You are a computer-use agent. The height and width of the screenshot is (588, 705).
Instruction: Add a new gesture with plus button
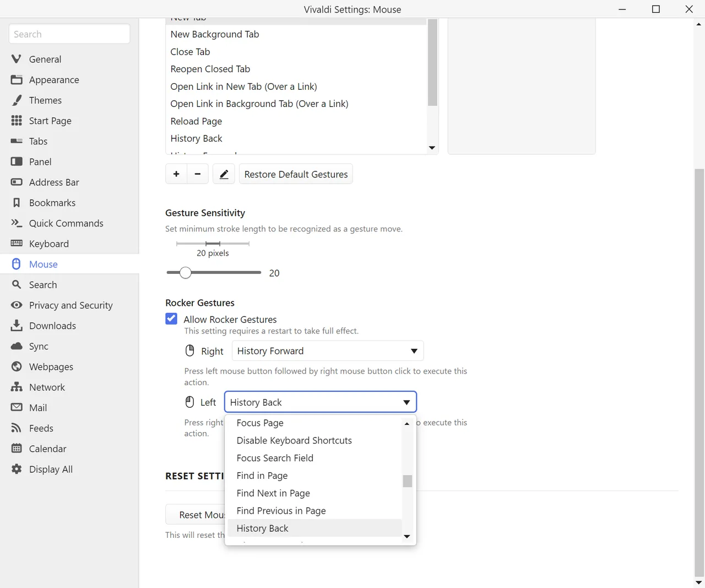point(176,174)
